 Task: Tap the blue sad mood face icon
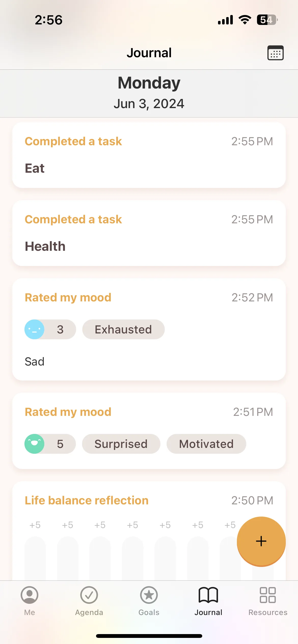click(x=34, y=329)
